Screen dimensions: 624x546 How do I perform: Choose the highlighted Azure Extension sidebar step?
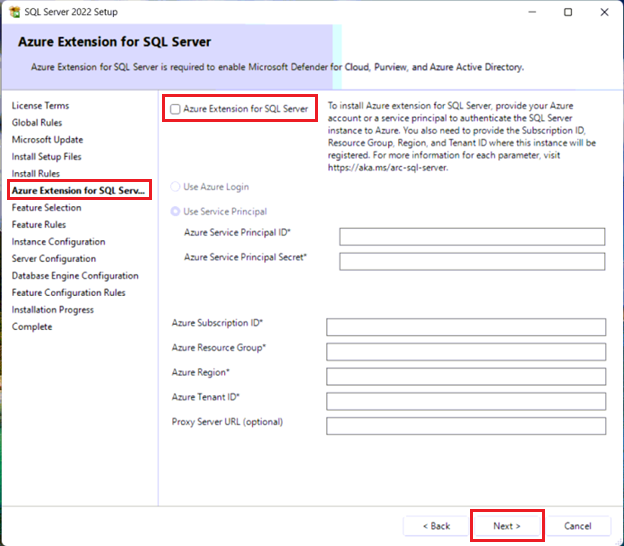point(78,191)
